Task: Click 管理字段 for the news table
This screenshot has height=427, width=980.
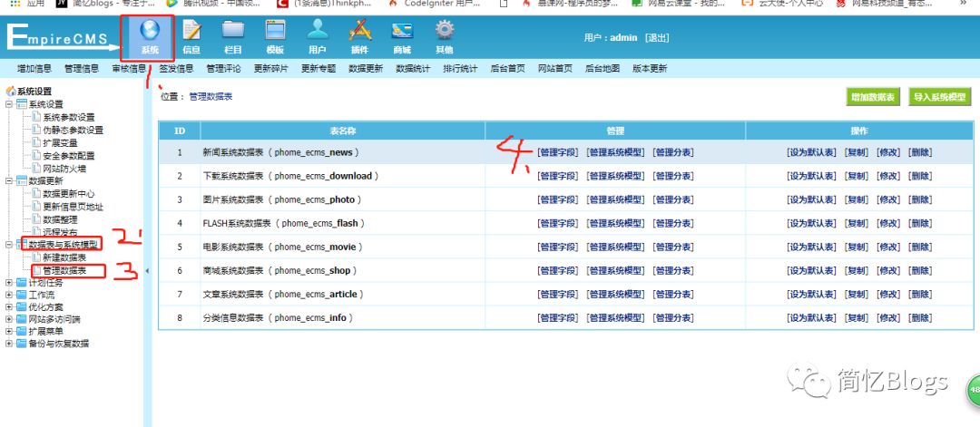Action: pyautogui.click(x=557, y=152)
